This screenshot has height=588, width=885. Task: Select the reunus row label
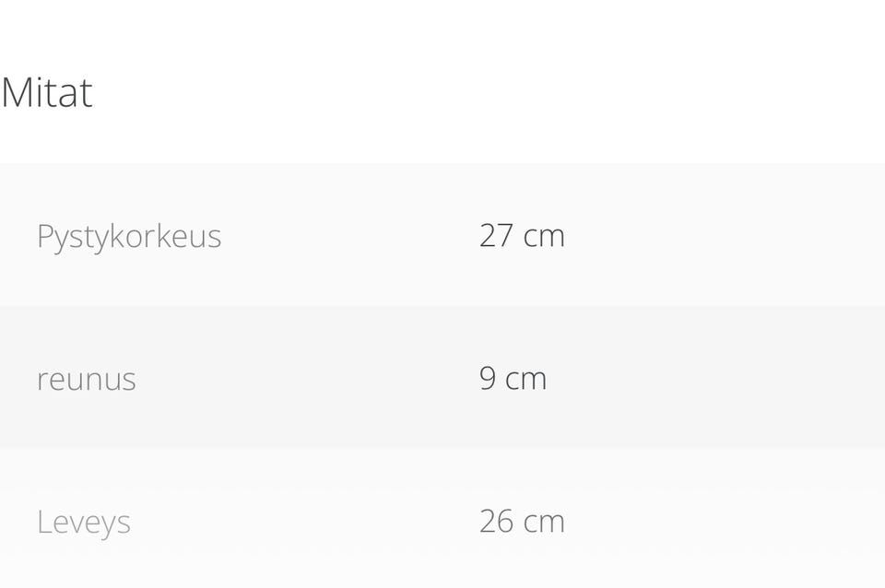[x=87, y=379]
